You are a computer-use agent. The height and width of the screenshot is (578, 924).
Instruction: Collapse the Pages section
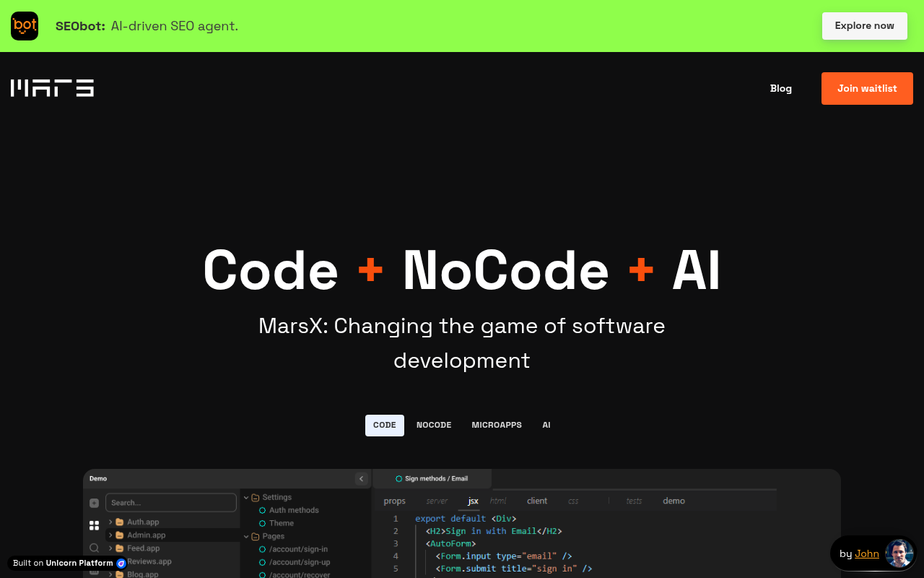246,536
